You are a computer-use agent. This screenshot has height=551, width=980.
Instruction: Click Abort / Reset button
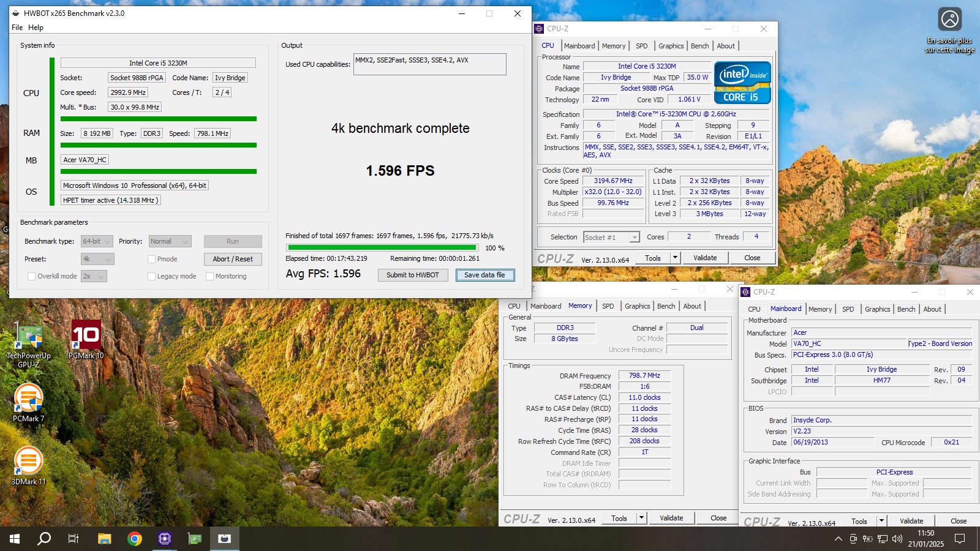coord(233,259)
